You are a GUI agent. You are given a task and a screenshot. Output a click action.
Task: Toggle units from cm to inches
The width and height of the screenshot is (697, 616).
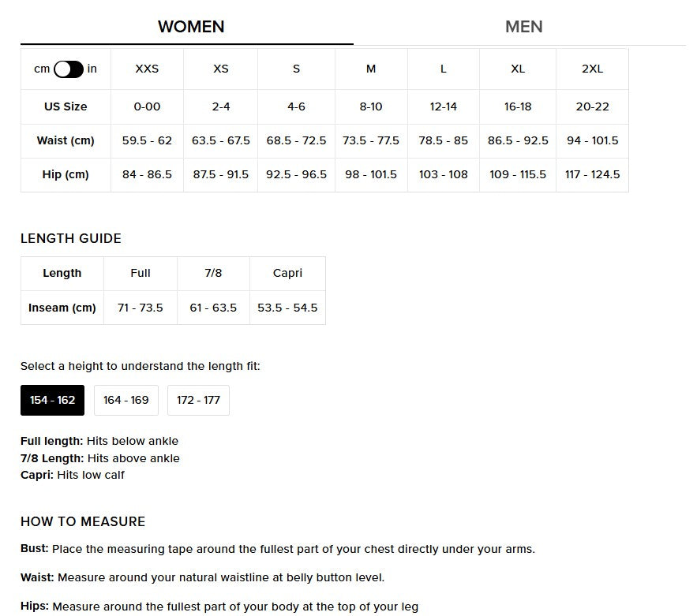(x=69, y=69)
